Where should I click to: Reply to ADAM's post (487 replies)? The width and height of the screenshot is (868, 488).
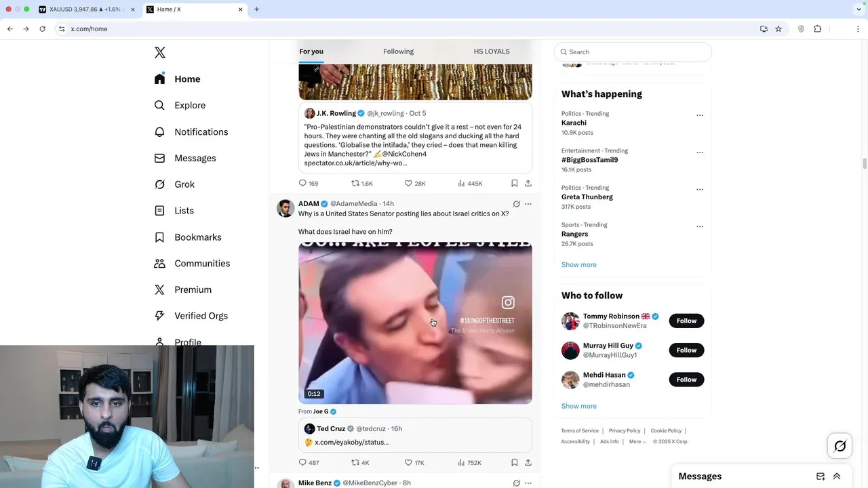coord(309,462)
